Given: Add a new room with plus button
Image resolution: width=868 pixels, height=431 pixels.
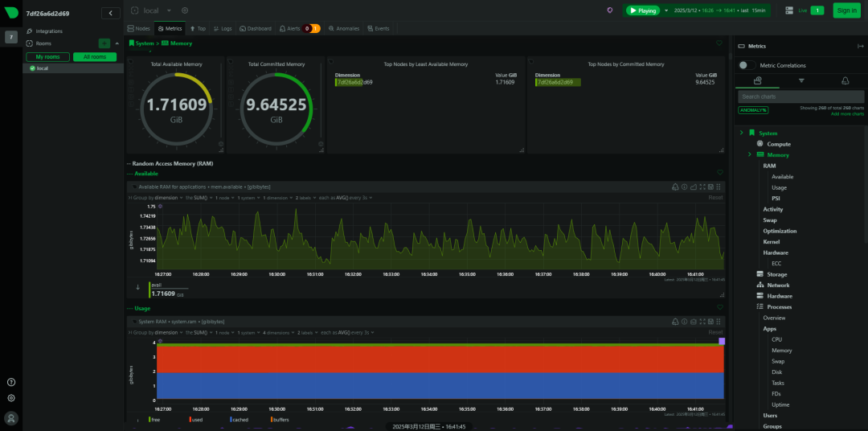Looking at the screenshot, I should coord(104,43).
